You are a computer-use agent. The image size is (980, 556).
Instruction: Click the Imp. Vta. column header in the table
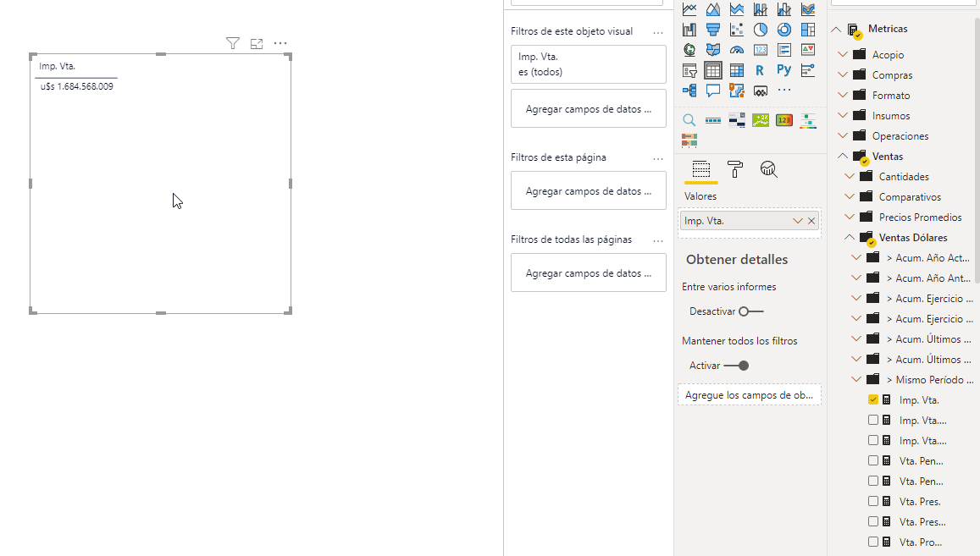click(57, 66)
